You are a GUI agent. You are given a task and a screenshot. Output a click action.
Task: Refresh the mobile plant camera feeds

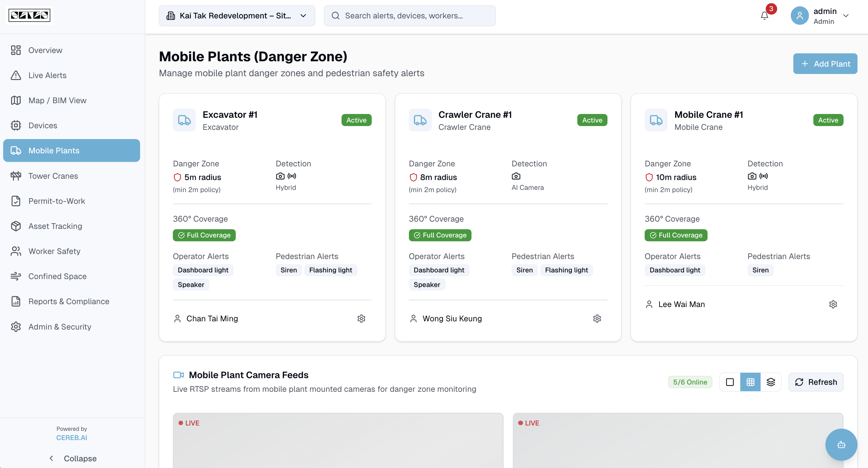[816, 382]
